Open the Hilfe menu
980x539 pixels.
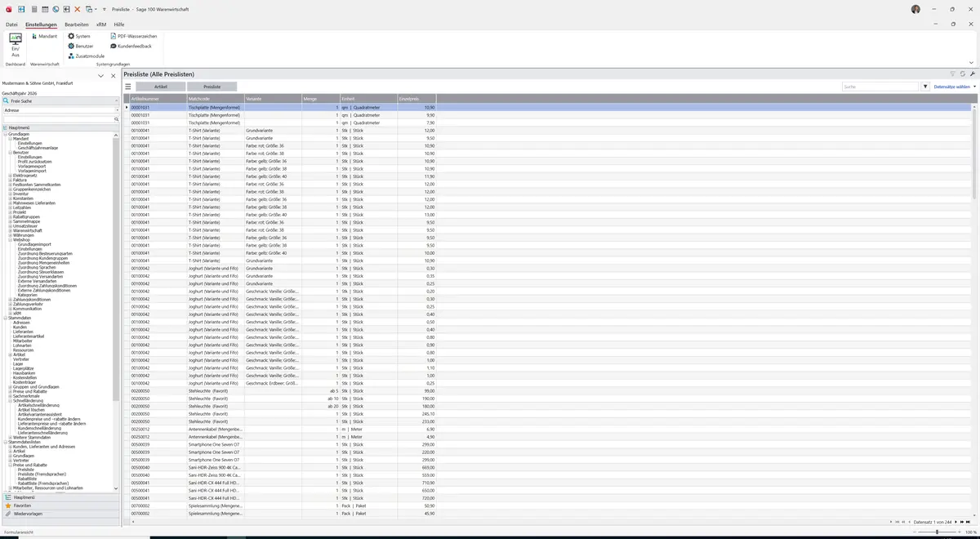(x=119, y=24)
